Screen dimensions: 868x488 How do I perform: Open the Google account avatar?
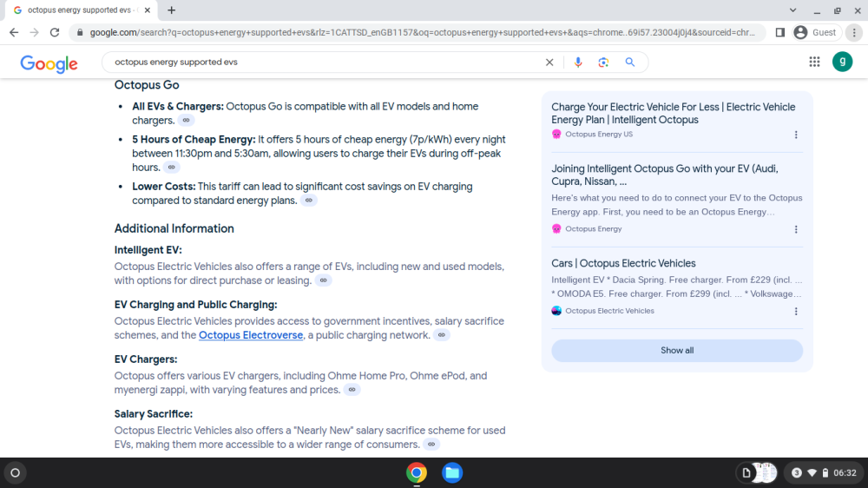(843, 62)
